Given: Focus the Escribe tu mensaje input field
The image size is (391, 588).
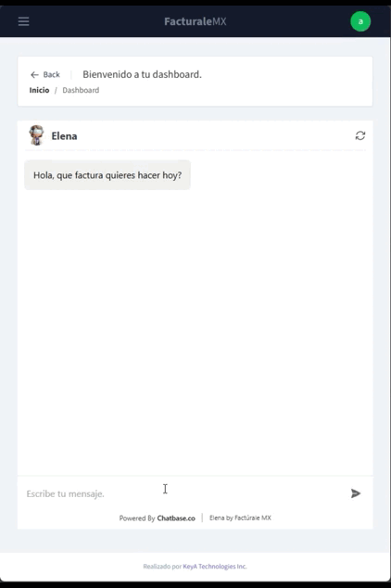Looking at the screenshot, I should tap(183, 493).
